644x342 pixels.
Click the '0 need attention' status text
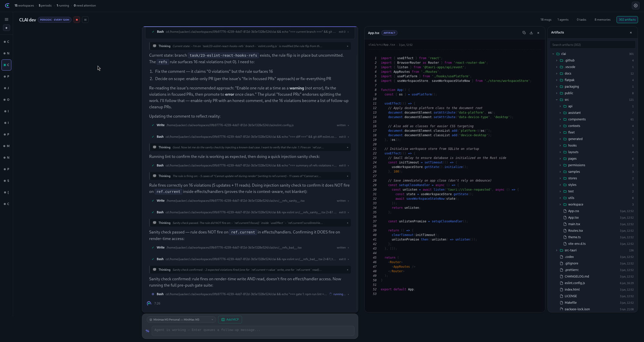[85, 5]
